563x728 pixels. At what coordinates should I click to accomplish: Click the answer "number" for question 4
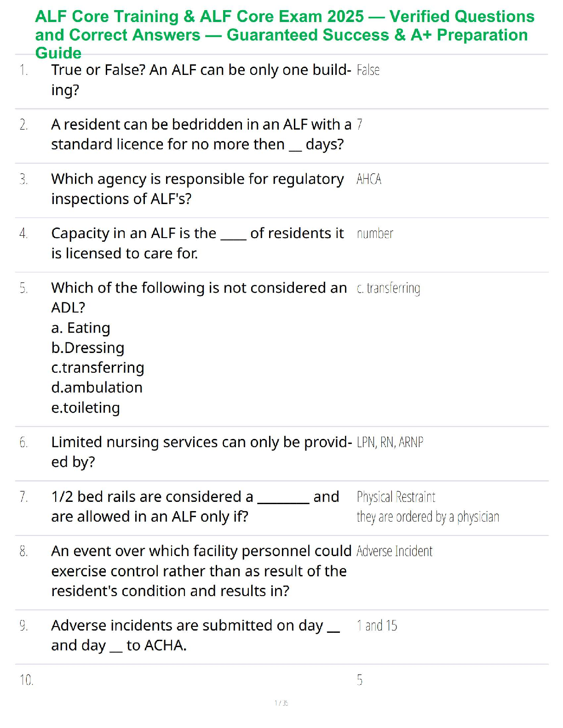coord(375,234)
